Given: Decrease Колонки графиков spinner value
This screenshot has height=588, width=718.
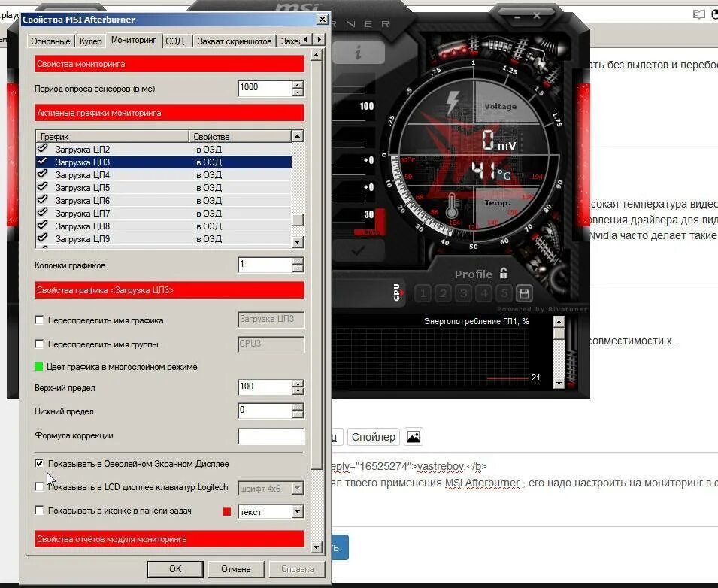Looking at the screenshot, I should [298, 269].
